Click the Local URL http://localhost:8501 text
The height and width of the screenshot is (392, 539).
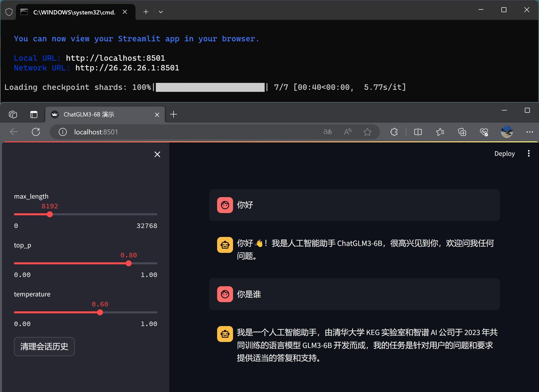pos(115,58)
